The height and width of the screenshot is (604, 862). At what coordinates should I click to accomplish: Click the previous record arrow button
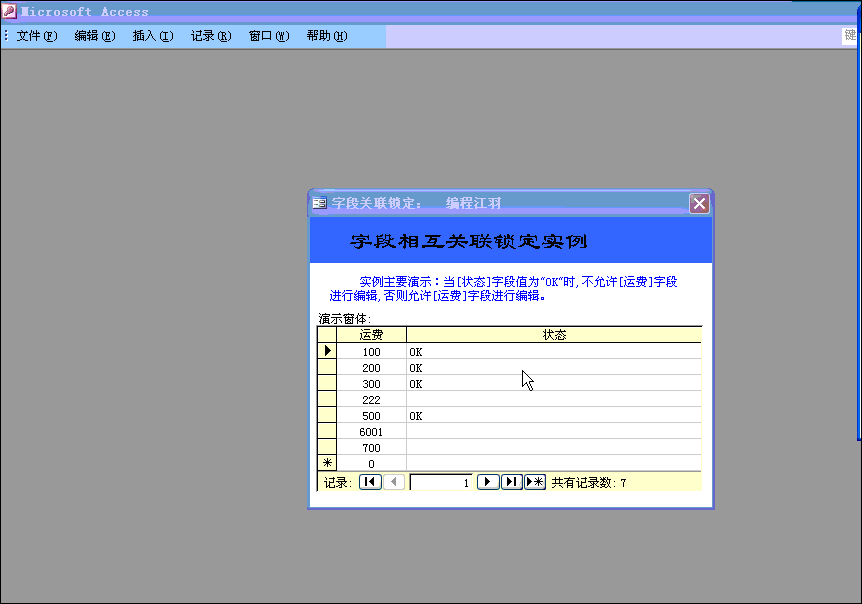coord(394,482)
